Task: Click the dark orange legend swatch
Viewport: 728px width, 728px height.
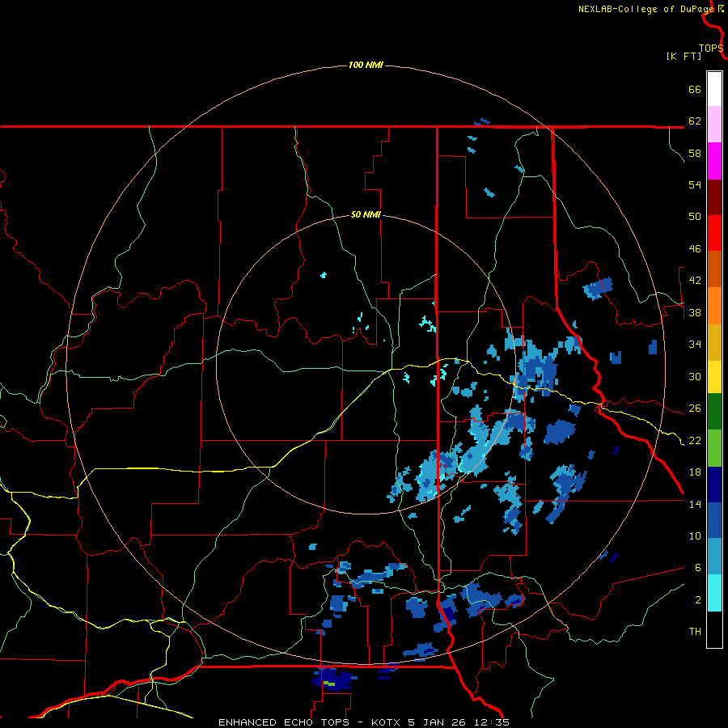Action: [714, 269]
